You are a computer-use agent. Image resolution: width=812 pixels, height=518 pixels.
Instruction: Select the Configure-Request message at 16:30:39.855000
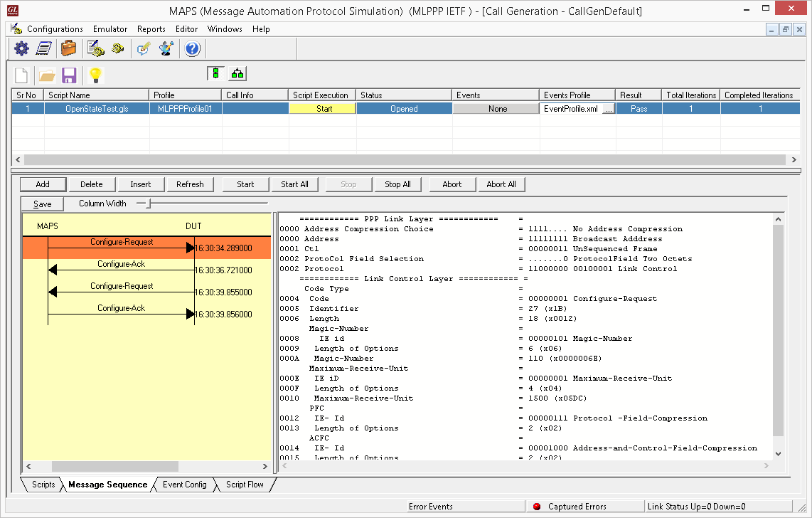click(146, 292)
